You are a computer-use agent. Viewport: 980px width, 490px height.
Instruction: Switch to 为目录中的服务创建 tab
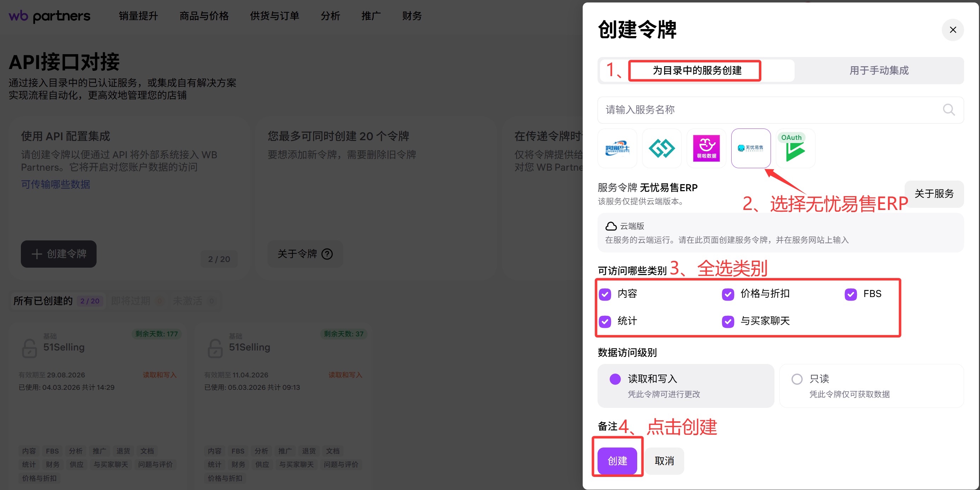697,70
